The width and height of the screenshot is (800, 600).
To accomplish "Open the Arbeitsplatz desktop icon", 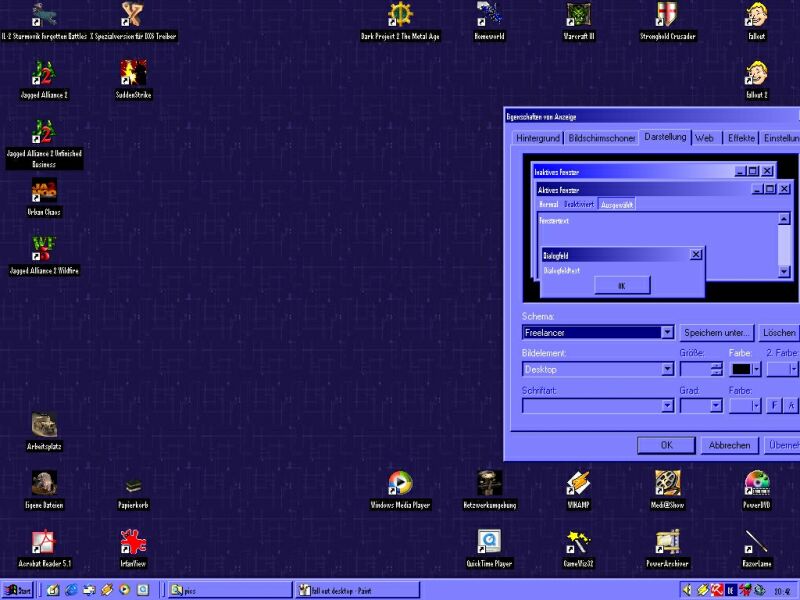I will tap(44, 426).
